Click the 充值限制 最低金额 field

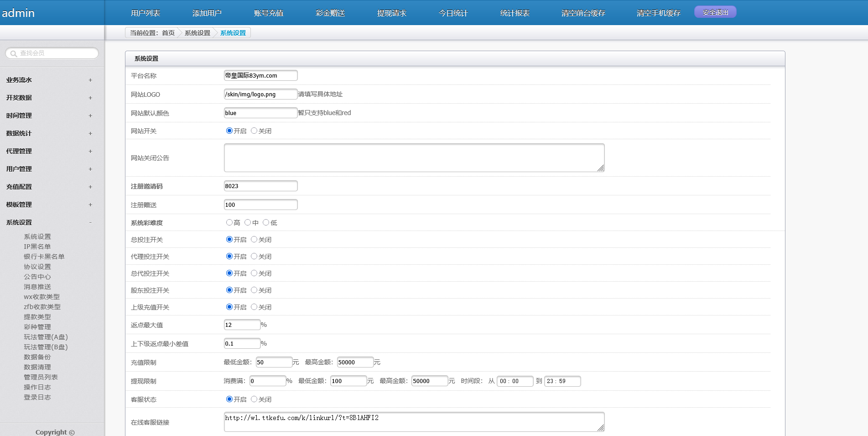tap(274, 362)
